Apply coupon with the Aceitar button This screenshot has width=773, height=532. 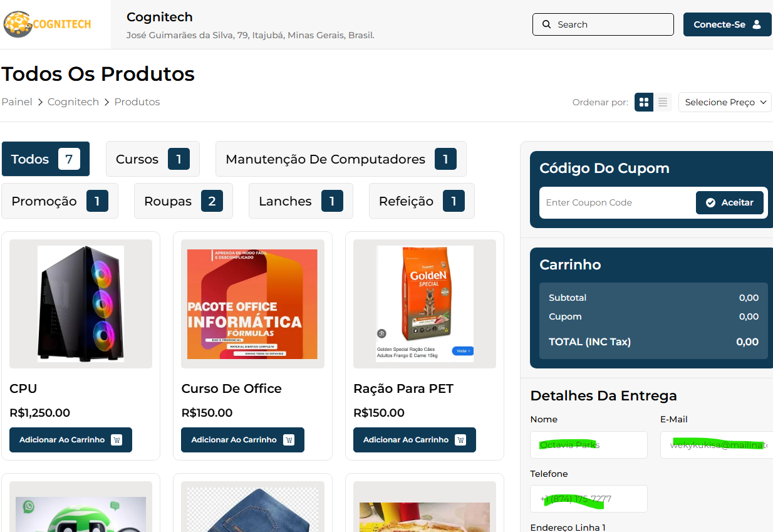click(729, 202)
